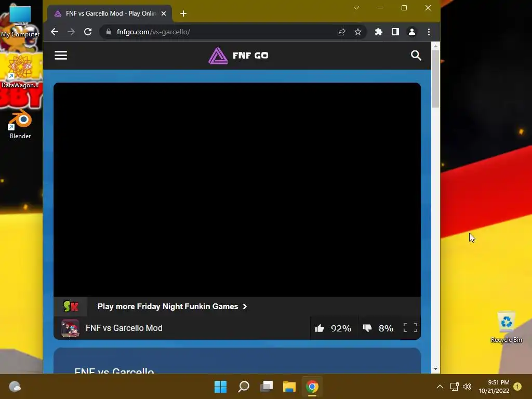Click the 8% dislike rating

pyautogui.click(x=386, y=328)
